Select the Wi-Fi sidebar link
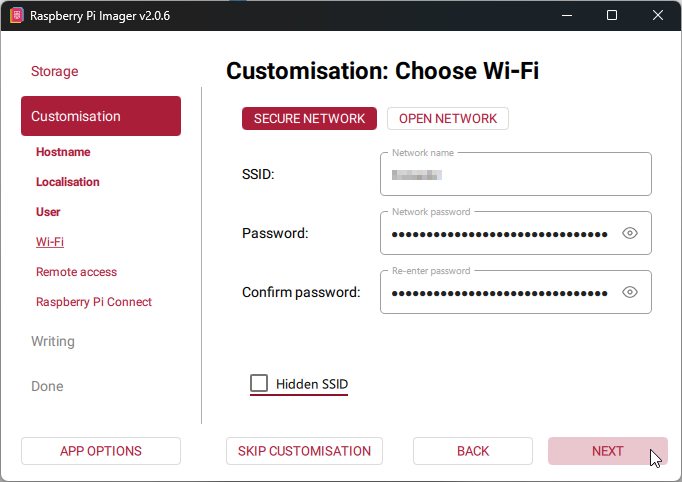 point(50,242)
